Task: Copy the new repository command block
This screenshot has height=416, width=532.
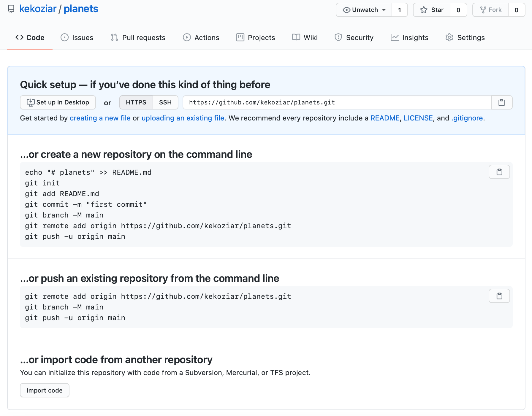Action: [x=499, y=172]
